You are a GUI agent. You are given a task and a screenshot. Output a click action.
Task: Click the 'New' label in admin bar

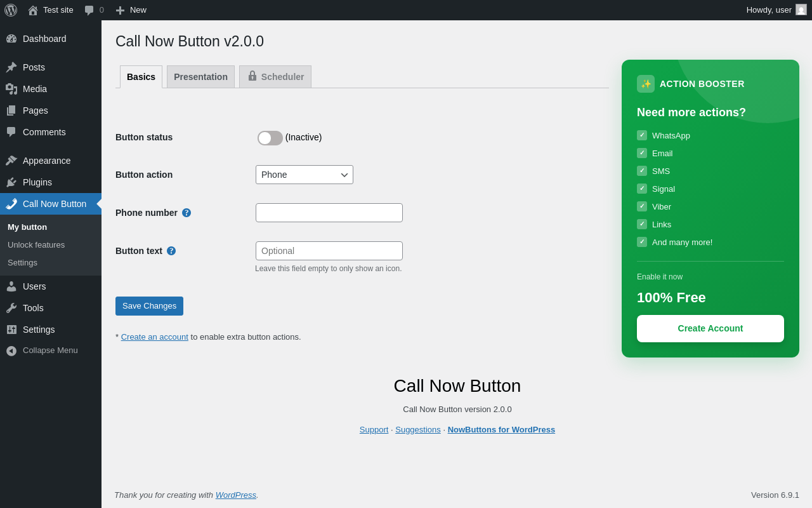[x=138, y=10]
